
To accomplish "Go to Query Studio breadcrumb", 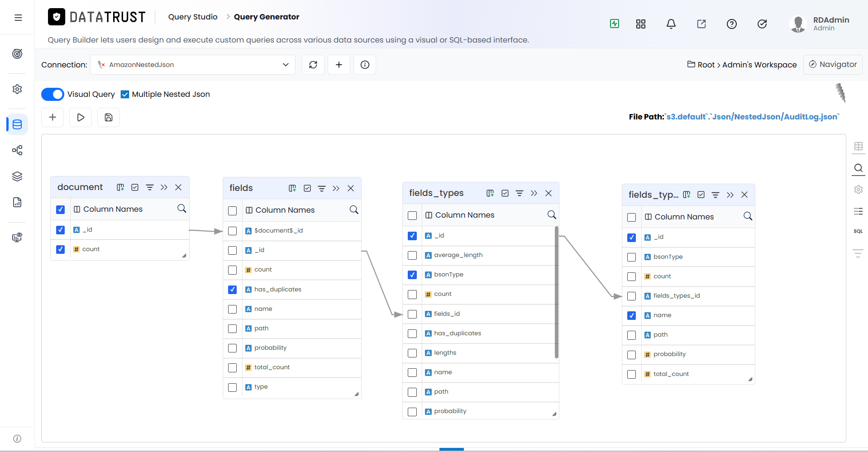I will coord(193,17).
